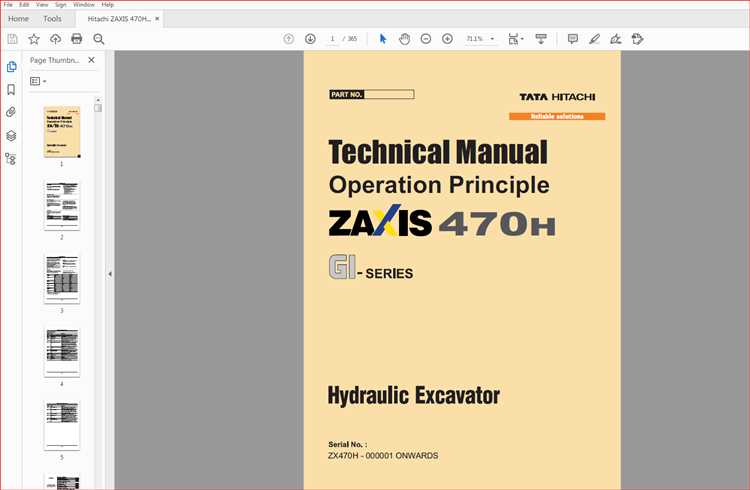
Task: Activate the Selection arrow tool
Action: (x=383, y=39)
